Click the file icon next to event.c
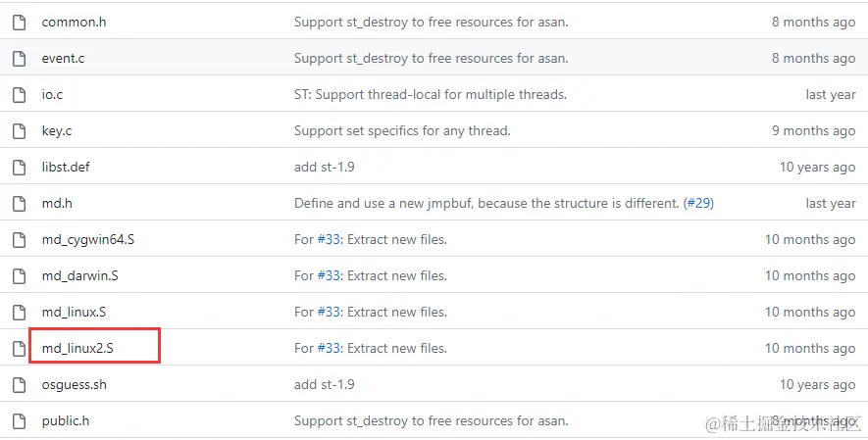 coord(20,59)
